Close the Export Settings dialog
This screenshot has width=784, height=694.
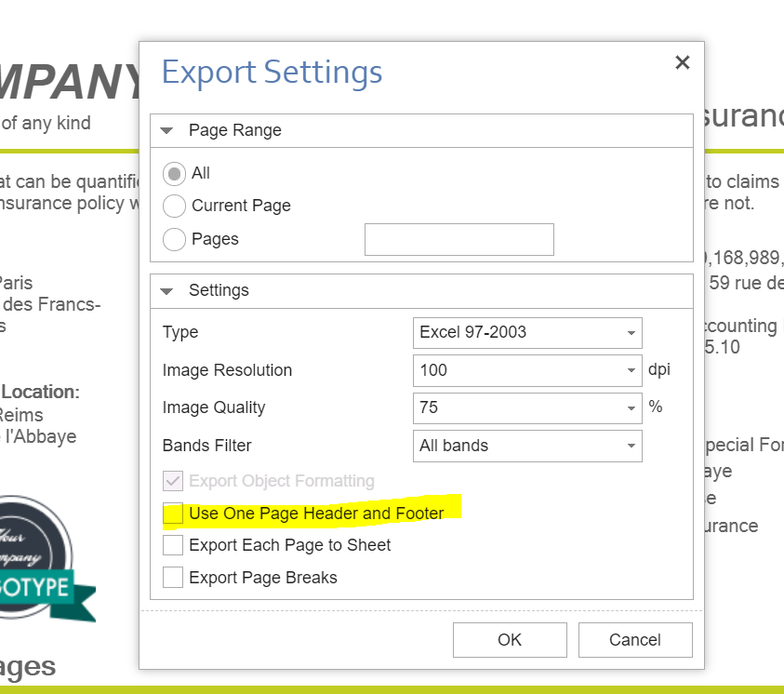[682, 62]
